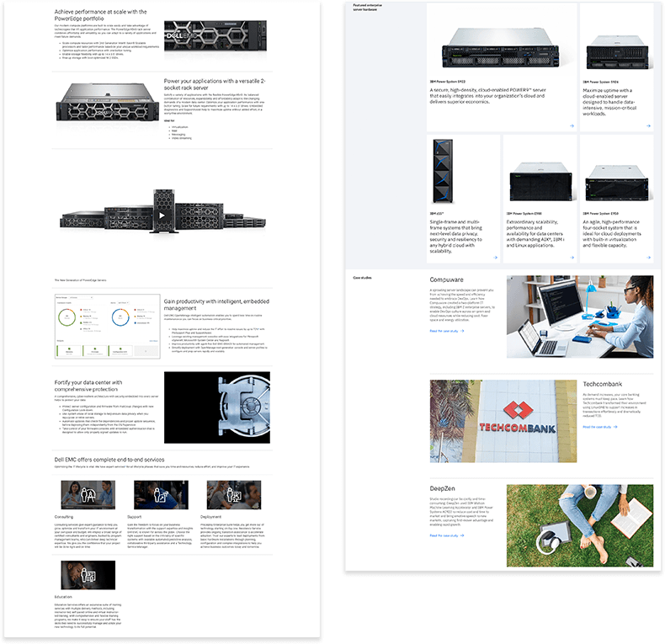665x644 pixels.
Task: Click the 2-socket rack server image
Action: point(108,103)
